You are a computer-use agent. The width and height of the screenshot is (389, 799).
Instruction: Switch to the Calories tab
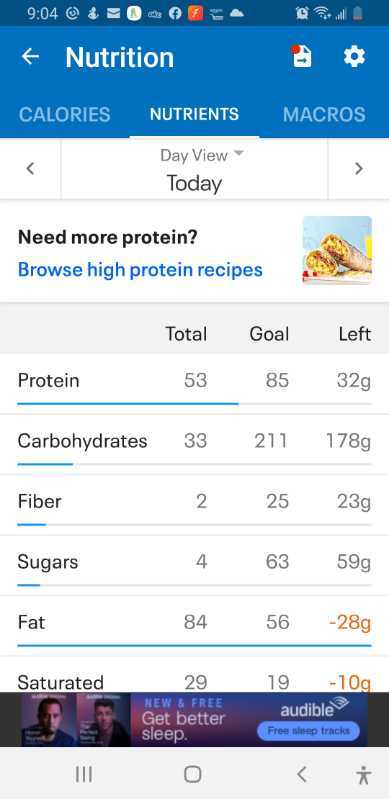point(64,114)
